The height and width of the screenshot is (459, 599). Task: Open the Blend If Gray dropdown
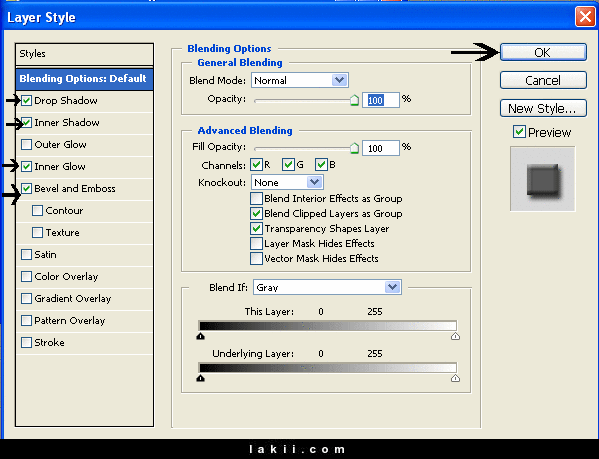click(x=327, y=287)
